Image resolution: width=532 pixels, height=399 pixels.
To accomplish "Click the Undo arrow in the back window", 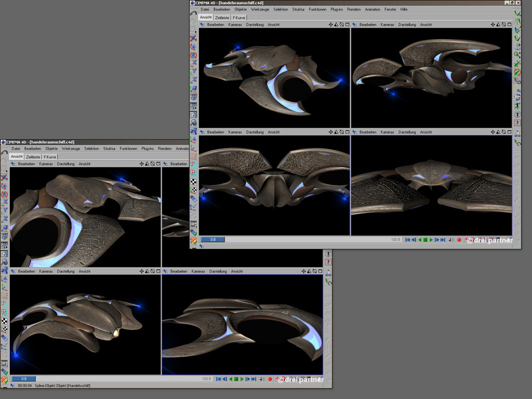I will tap(193, 13).
